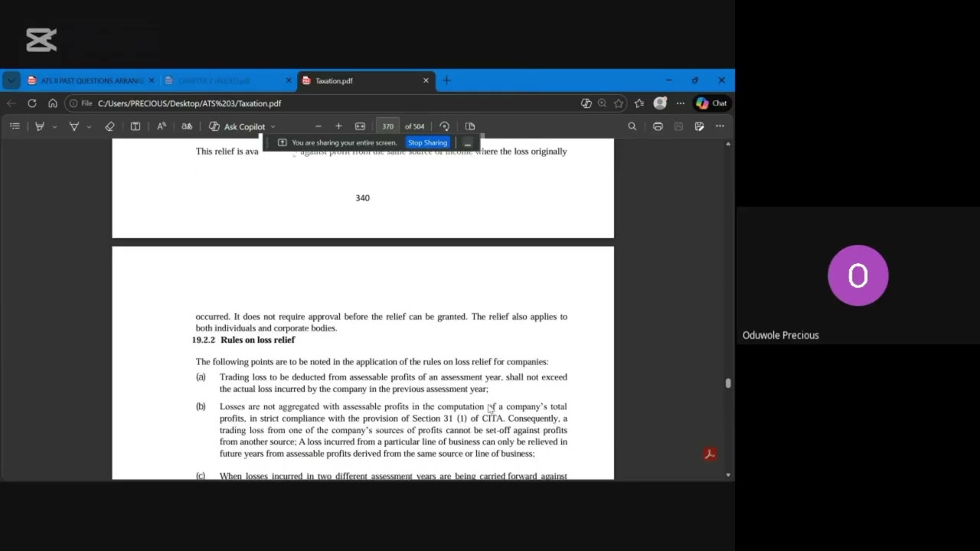Viewport: 980px width, 551px height.
Task: Select the highlight tool in PDF toolbar
Action: [40, 126]
